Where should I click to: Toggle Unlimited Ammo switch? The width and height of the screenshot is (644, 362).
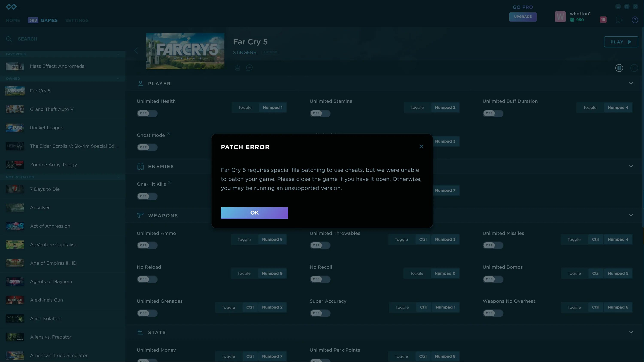point(147,245)
